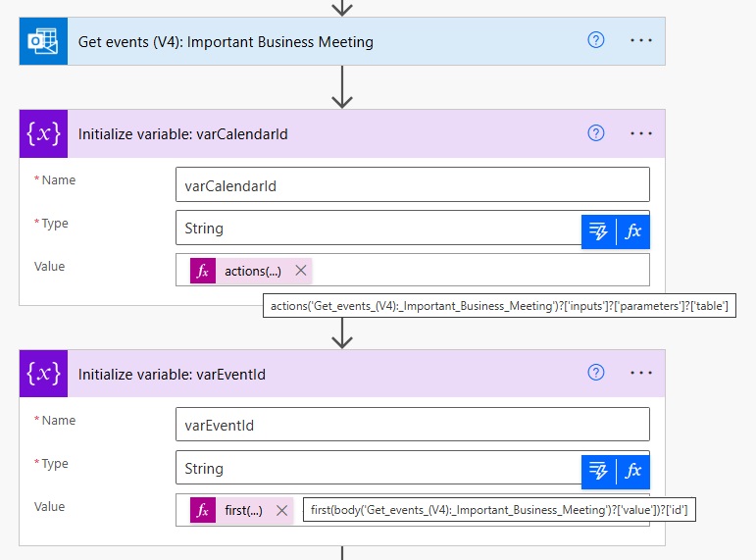
Task: Open help for varCalendarId variable action
Action: coord(596,133)
